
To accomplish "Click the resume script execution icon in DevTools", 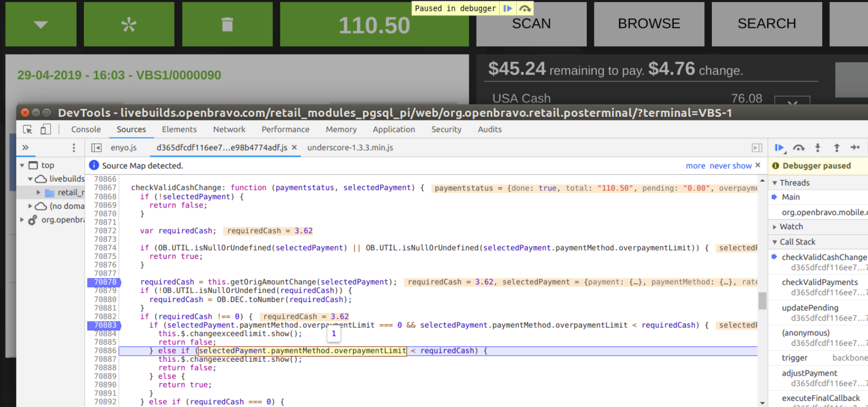I will (779, 148).
